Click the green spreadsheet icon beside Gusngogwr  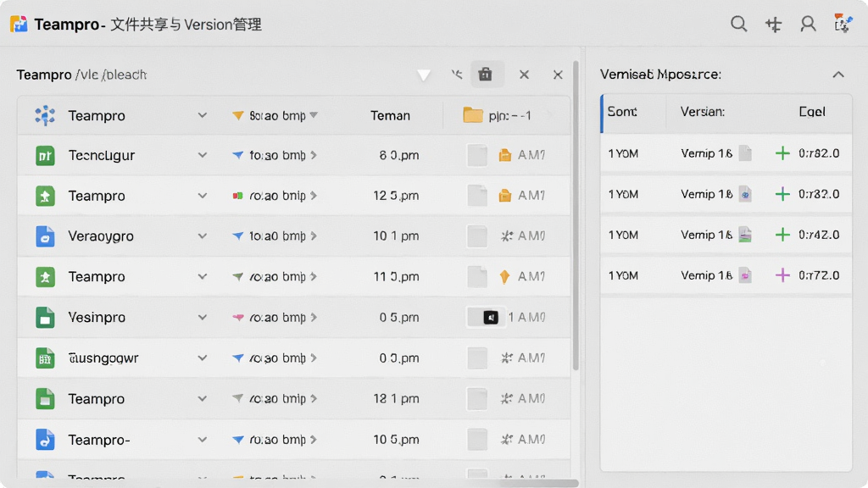pos(45,358)
